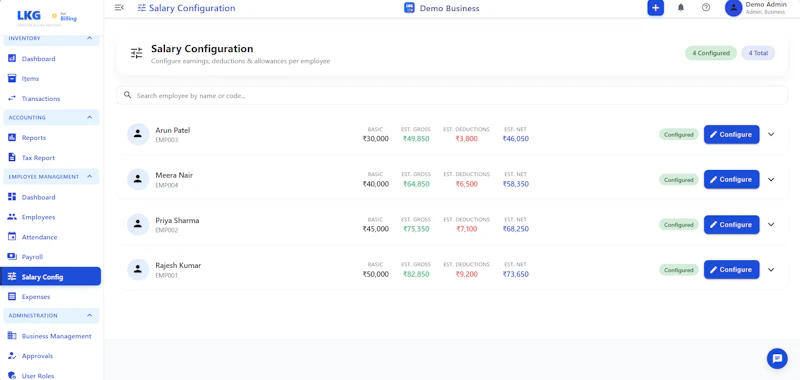Click employee code EMP003
The image size is (800, 380).
[x=167, y=140]
